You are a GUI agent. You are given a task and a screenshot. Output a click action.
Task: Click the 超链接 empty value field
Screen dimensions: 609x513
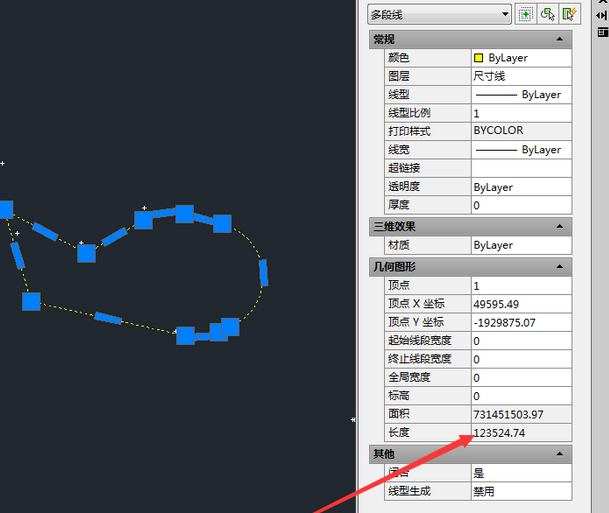coord(520,168)
